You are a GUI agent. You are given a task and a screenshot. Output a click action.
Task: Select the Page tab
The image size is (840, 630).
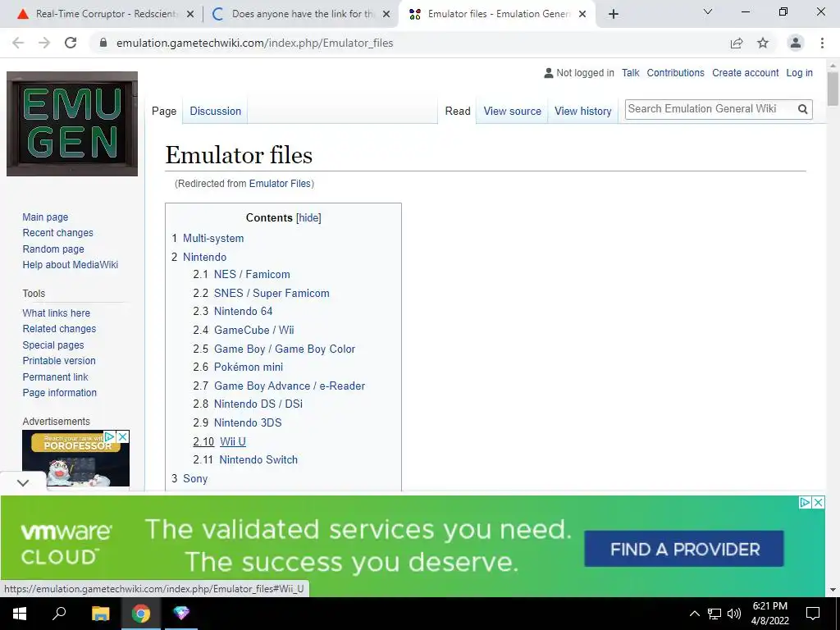pyautogui.click(x=164, y=111)
